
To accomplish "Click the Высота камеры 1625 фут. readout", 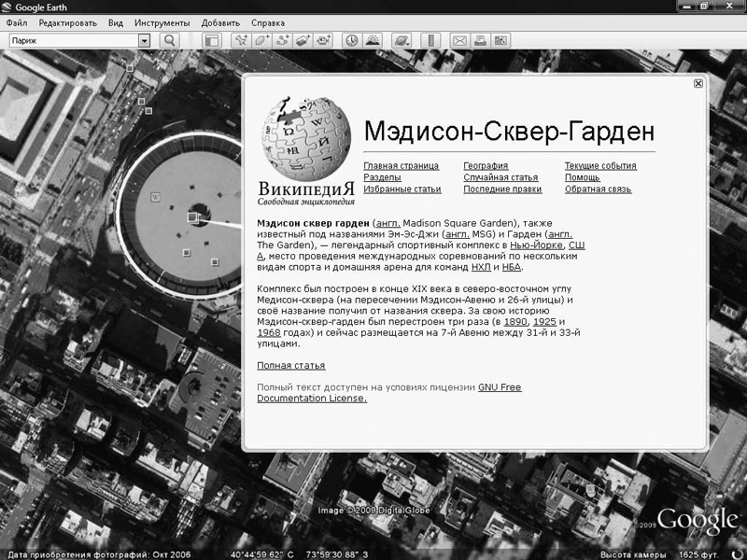I will [659, 554].
